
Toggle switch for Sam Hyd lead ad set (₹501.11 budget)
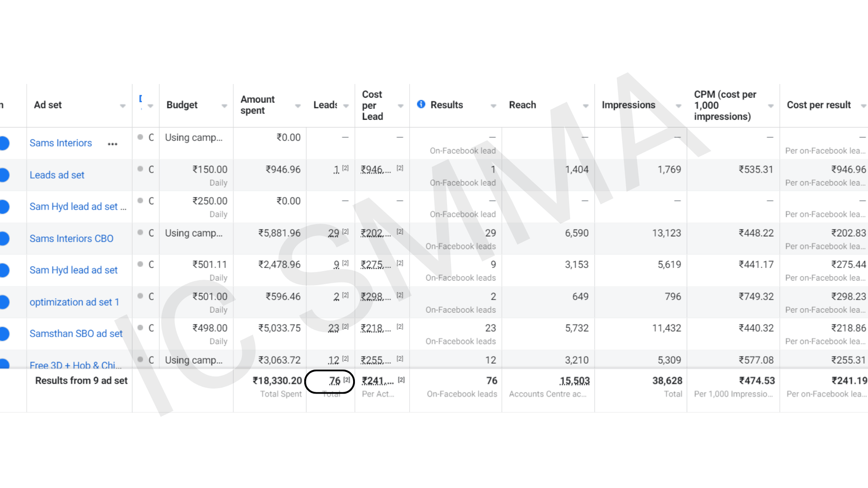pyautogui.click(x=4, y=270)
